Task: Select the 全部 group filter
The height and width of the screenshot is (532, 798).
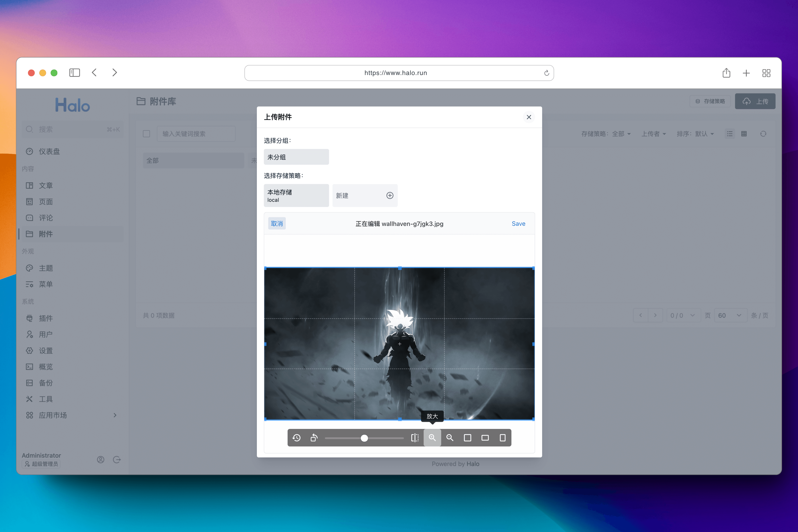Action: (x=193, y=160)
